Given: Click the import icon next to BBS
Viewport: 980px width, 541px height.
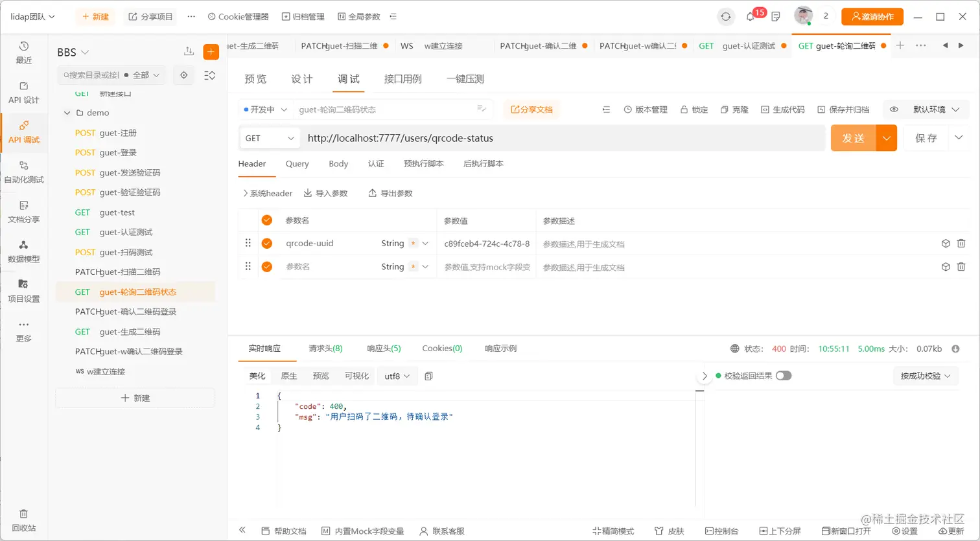Looking at the screenshot, I should point(189,52).
